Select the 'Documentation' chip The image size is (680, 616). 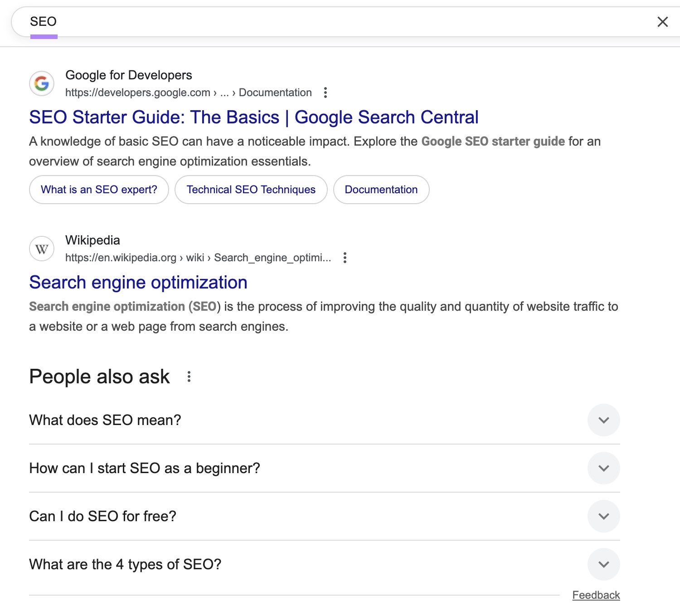(381, 189)
